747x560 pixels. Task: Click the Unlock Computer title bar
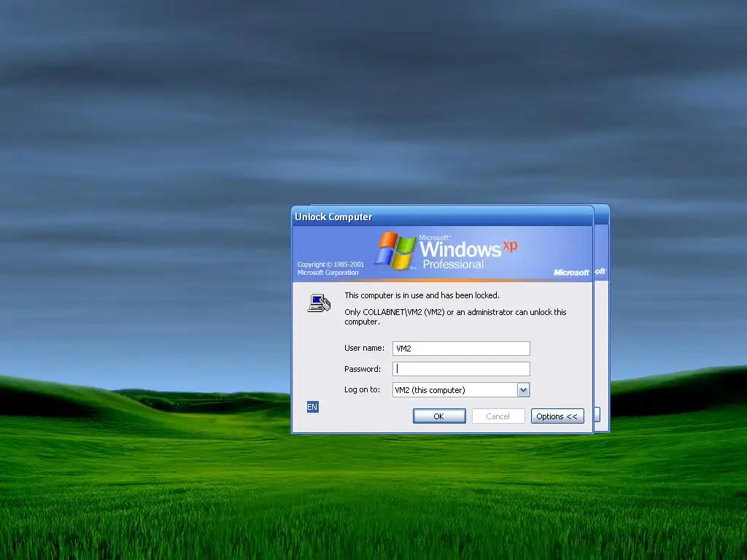[x=443, y=217]
